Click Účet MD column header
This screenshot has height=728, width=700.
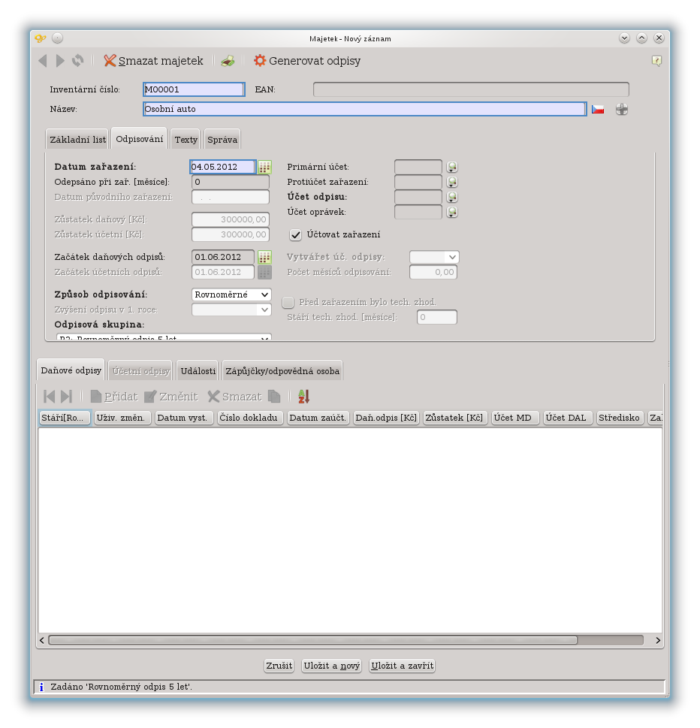point(514,418)
